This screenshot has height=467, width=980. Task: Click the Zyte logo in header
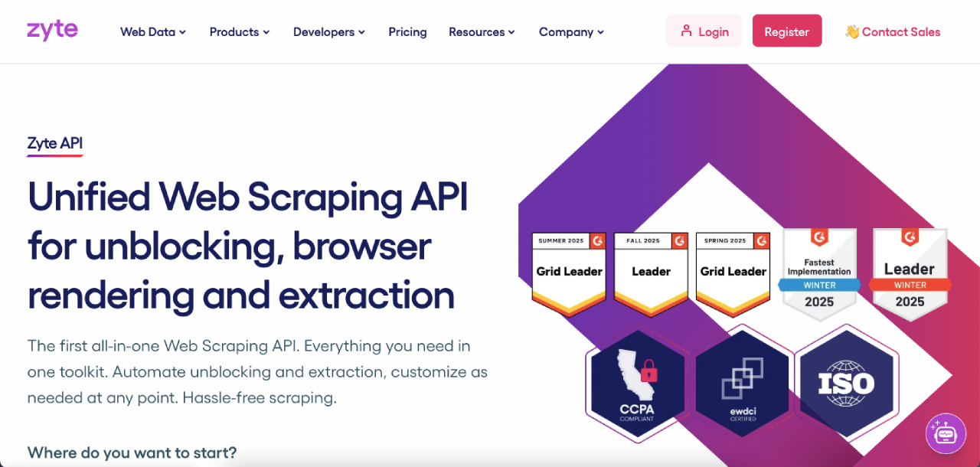[x=52, y=31]
